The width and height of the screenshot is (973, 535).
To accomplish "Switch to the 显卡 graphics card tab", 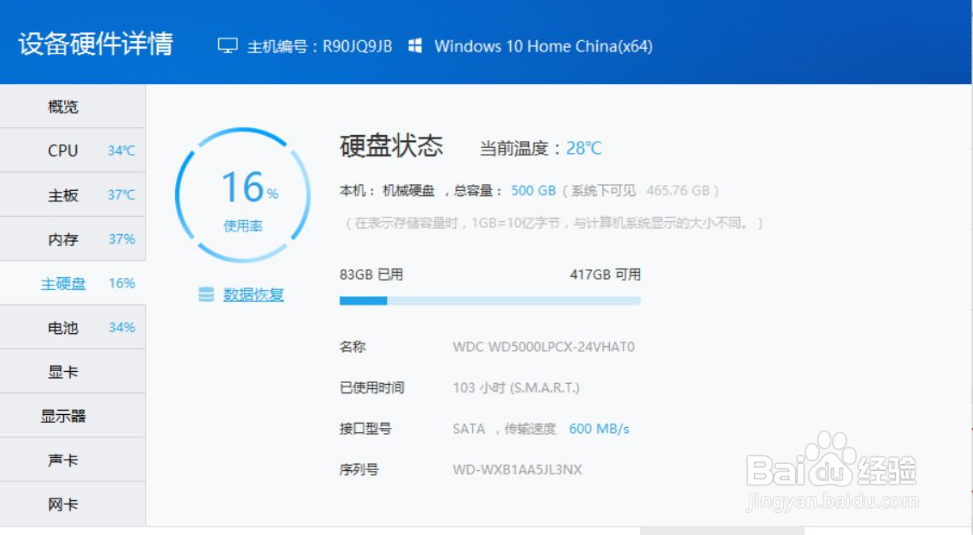I will tap(73, 371).
